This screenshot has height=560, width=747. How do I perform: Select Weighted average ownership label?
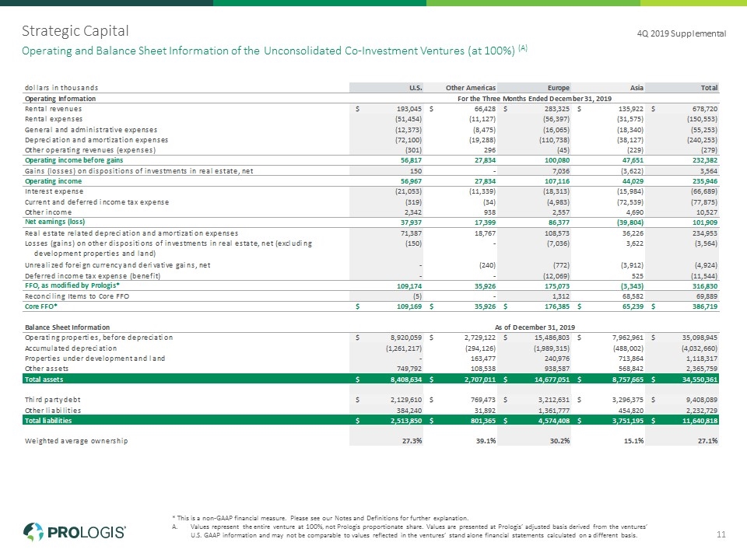click(76, 441)
